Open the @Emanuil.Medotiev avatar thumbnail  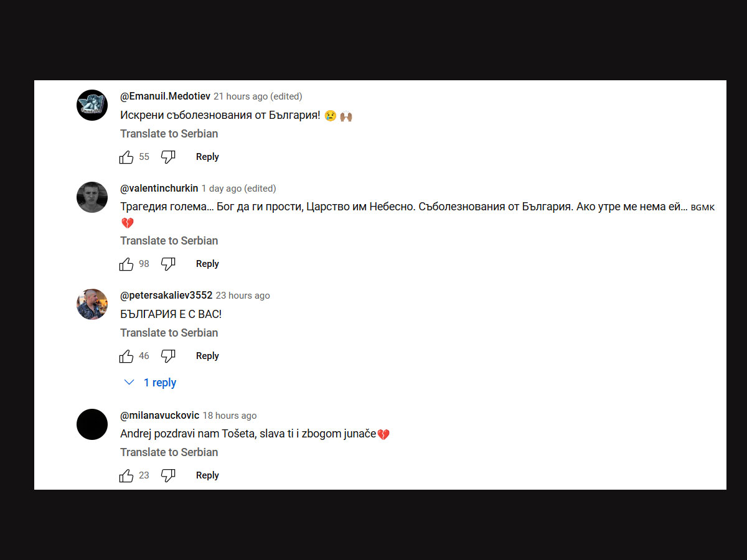(92, 105)
